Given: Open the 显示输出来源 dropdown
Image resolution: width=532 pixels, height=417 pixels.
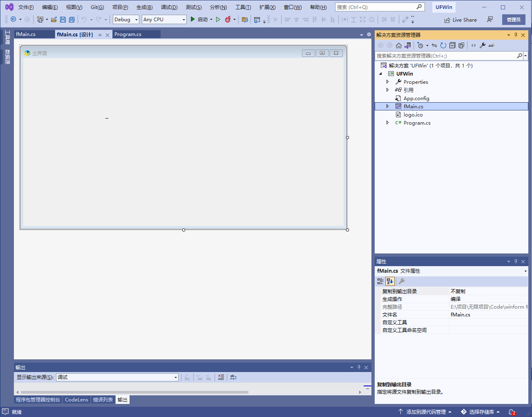Looking at the screenshot, I should pyautogui.click(x=117, y=377).
